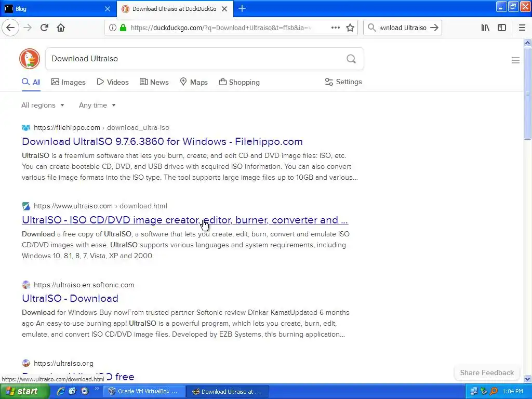Click the Softonic result favicon

click(26, 285)
